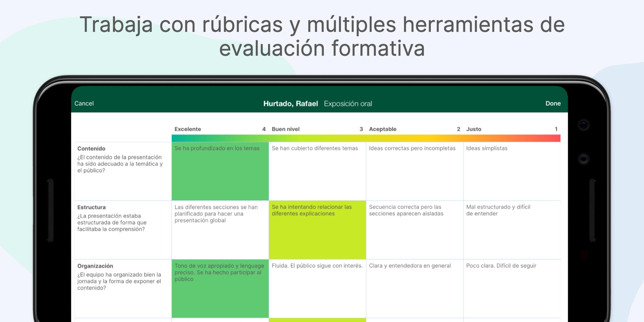Choose 'Se han cubierto diferentes temas' cell
Screen dimensions: 644x322
[317, 171]
